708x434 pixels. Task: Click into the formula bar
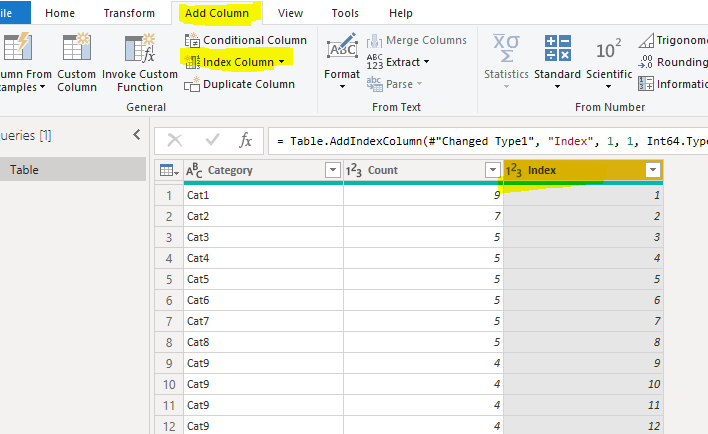point(488,141)
